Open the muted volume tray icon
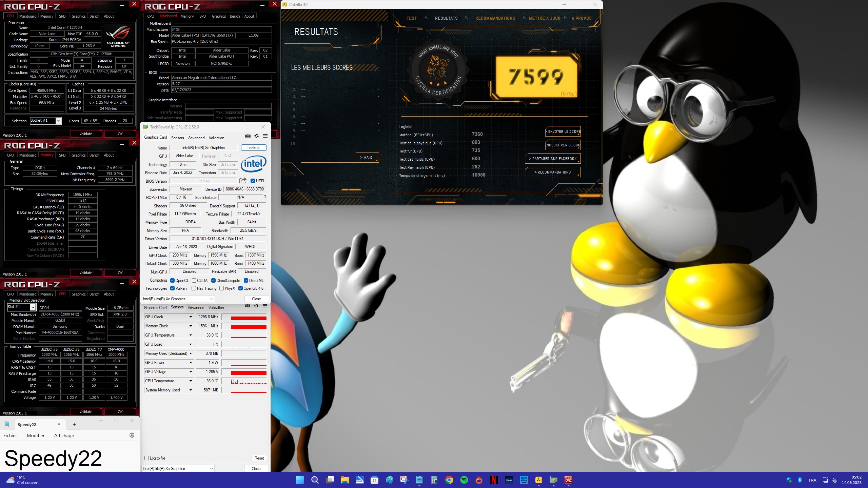This screenshot has width=868, height=488. click(x=834, y=480)
